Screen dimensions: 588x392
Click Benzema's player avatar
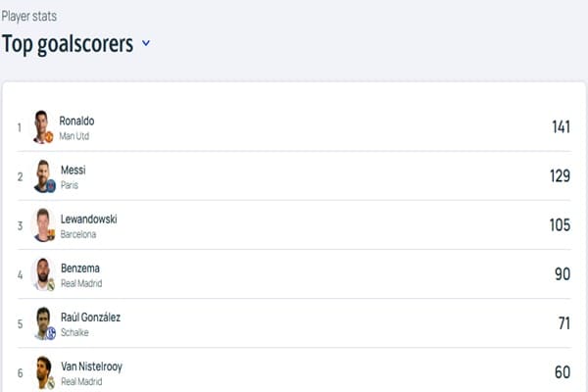pos(42,274)
